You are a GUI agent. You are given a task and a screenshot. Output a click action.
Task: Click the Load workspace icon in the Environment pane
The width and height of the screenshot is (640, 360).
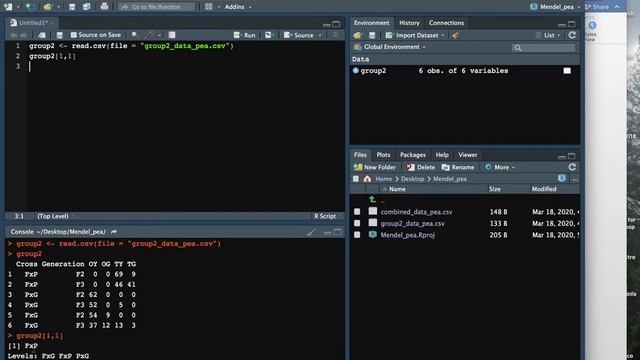pyautogui.click(x=358, y=36)
